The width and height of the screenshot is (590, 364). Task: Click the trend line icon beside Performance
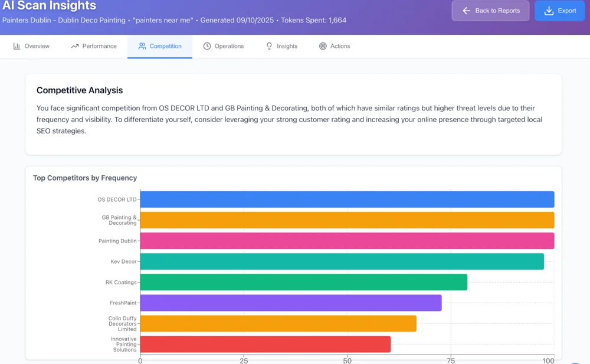point(75,46)
